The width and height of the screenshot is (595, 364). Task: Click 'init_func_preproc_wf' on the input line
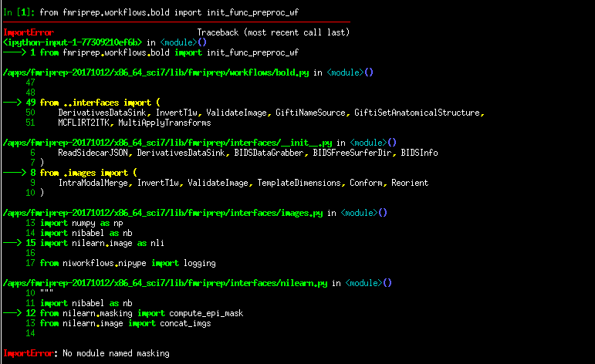click(x=252, y=12)
